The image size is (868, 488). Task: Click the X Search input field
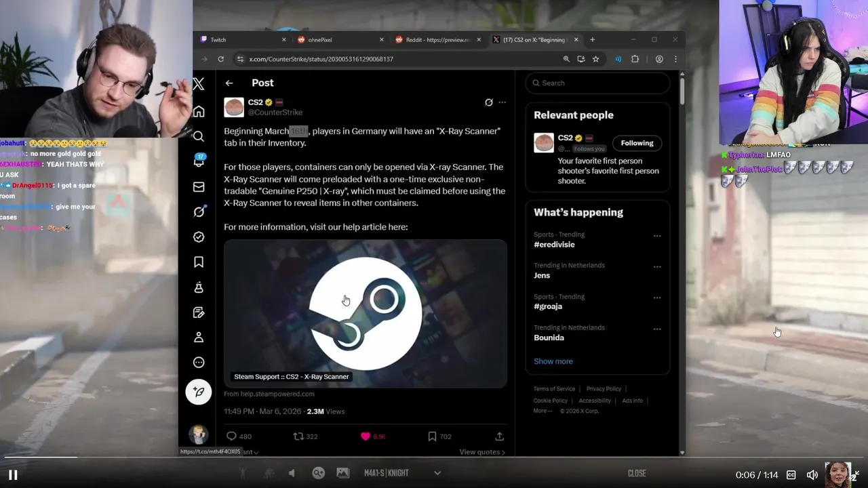(597, 83)
